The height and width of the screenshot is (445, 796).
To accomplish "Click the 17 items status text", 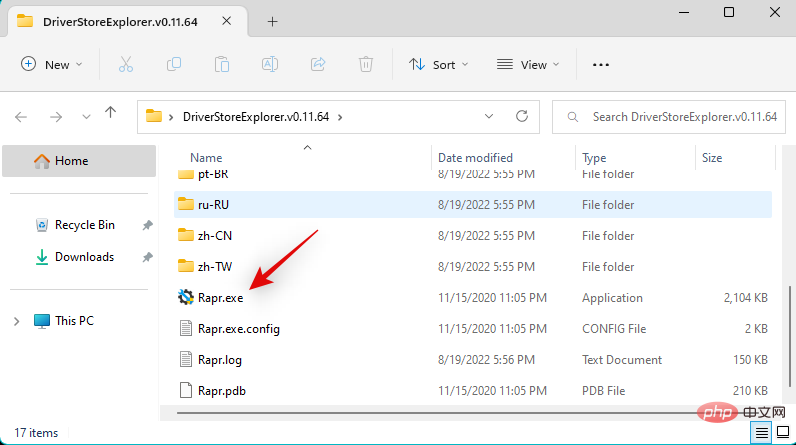I will click(x=36, y=433).
